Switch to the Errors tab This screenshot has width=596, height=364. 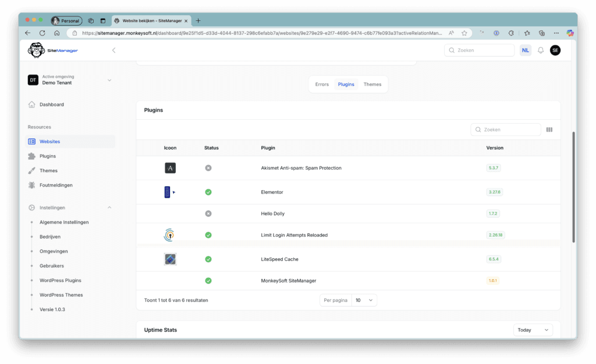(x=322, y=84)
